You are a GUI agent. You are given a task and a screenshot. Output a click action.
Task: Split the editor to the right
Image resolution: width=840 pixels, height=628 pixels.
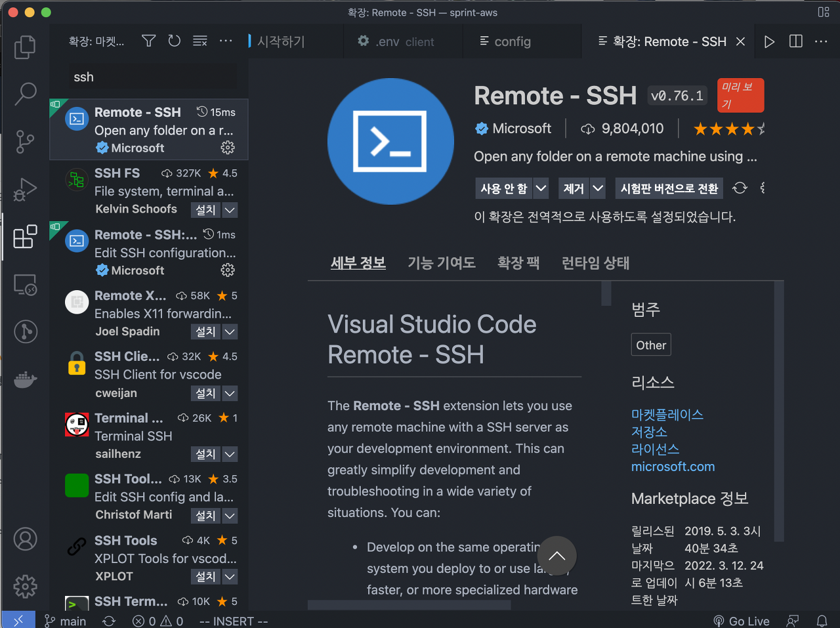[795, 41]
